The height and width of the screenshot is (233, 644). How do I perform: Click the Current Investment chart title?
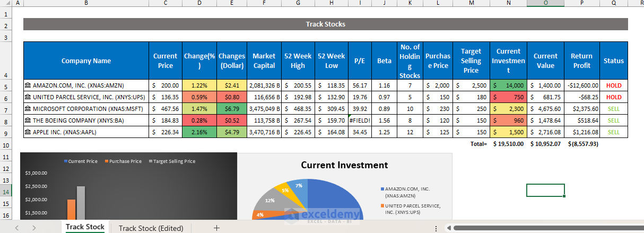click(344, 165)
